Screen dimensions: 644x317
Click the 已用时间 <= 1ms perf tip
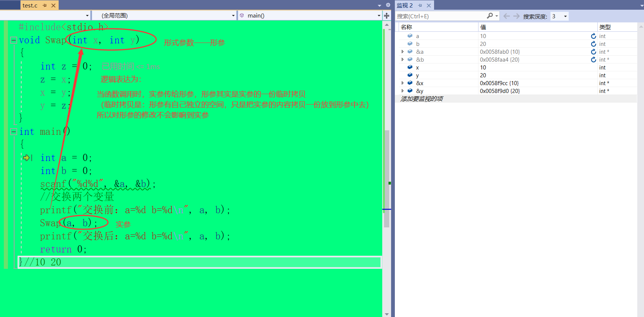[x=130, y=66]
